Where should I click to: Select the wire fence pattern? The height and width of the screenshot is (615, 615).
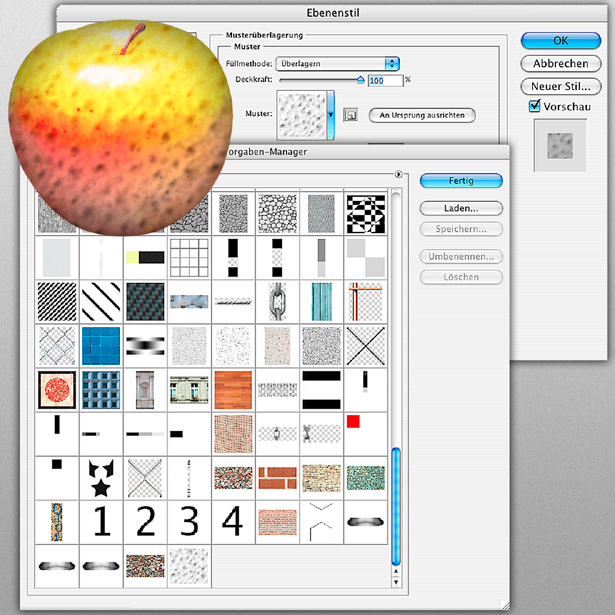(x=57, y=346)
